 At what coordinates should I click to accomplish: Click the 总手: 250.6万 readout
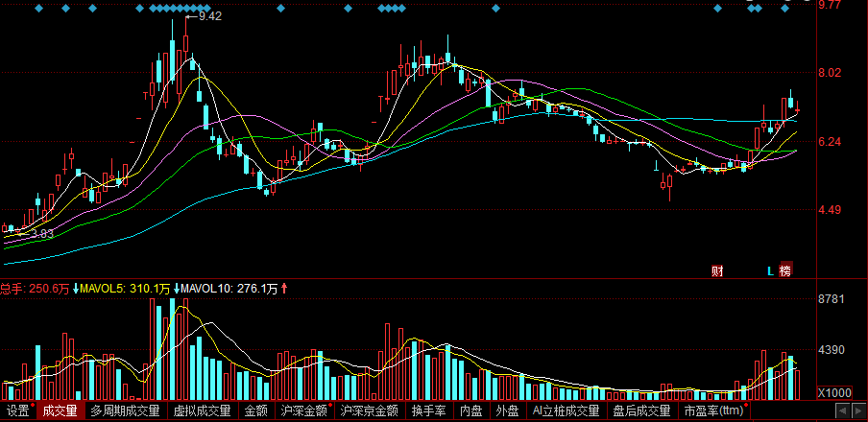[x=35, y=288]
